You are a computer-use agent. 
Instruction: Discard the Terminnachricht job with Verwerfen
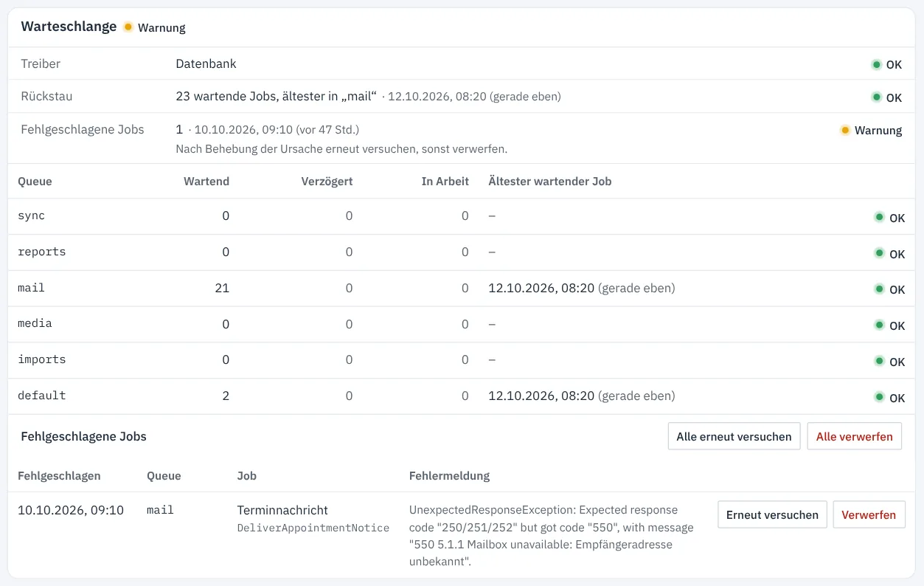[869, 514]
